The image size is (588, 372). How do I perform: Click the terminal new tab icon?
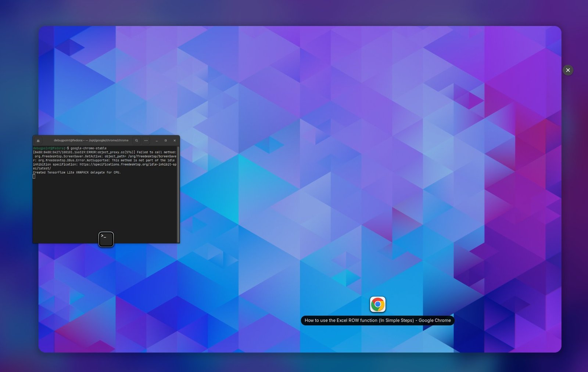(x=38, y=141)
